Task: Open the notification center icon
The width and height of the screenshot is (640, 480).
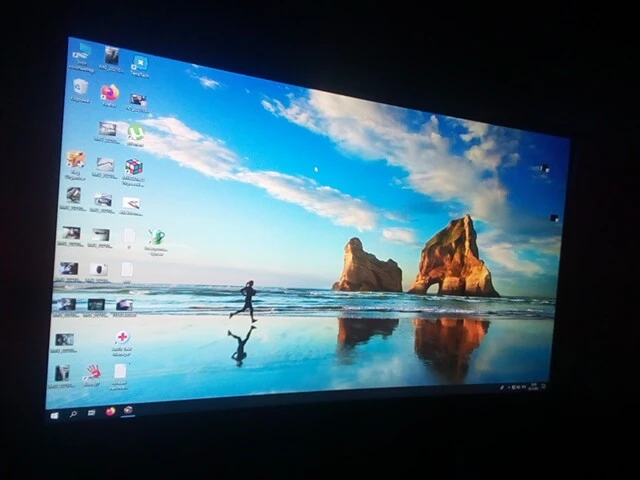Action: (544, 385)
